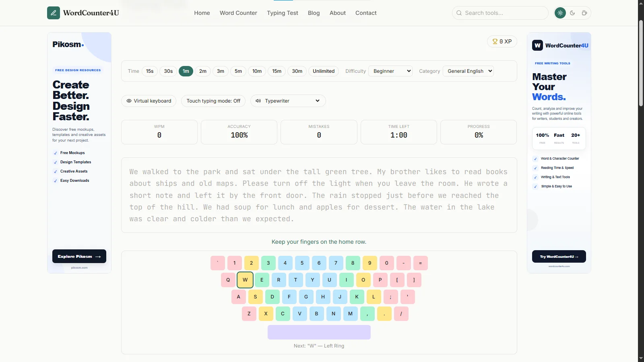Select 10m time option
This screenshot has width=644, height=362.
click(x=257, y=71)
